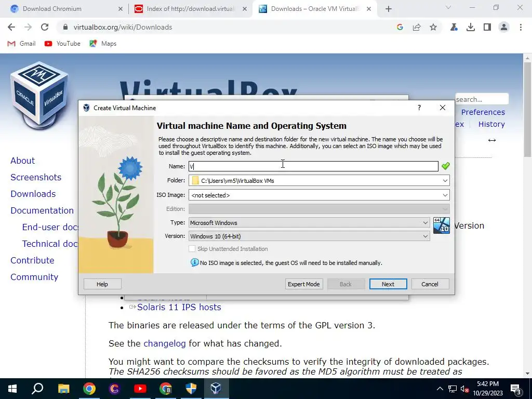Open the notification center icon
Image resolution: width=532 pixels, height=399 pixels.
tap(516, 389)
